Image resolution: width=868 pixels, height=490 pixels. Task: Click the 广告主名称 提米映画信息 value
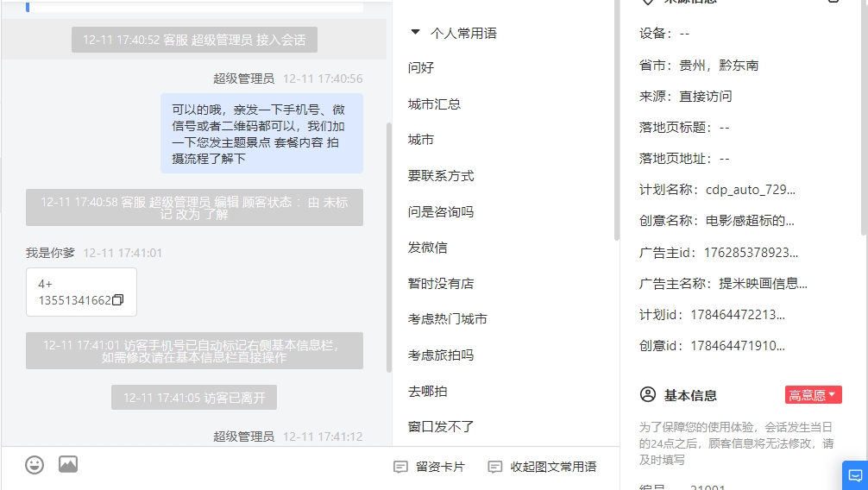click(763, 284)
